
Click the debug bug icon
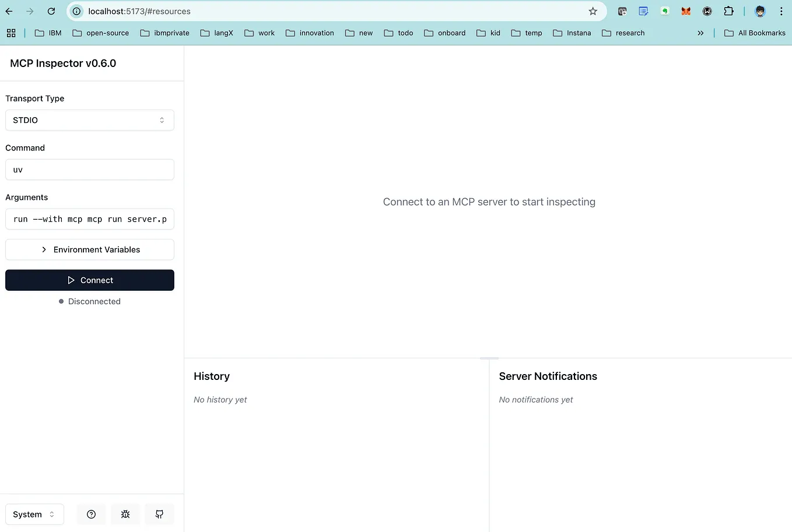click(x=125, y=514)
